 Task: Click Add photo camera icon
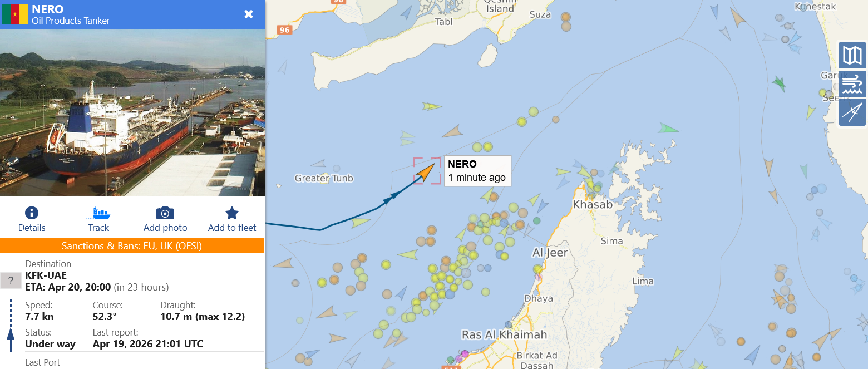pyautogui.click(x=165, y=213)
